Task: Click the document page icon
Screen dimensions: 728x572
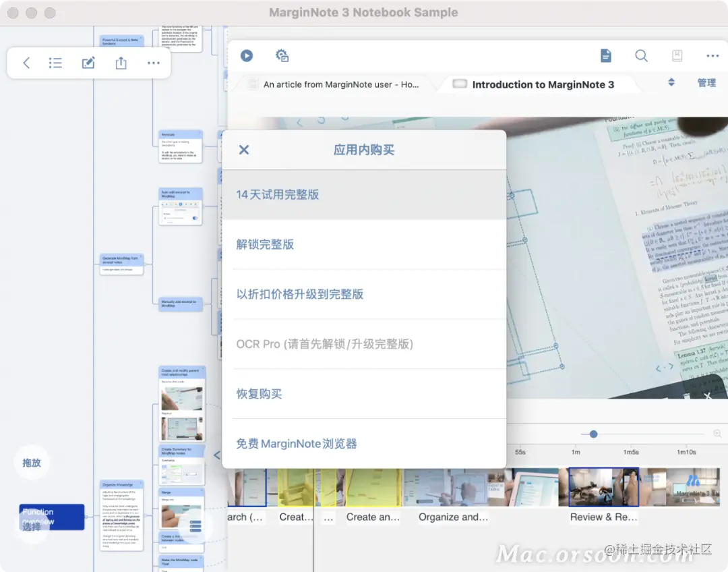Action: tap(605, 56)
